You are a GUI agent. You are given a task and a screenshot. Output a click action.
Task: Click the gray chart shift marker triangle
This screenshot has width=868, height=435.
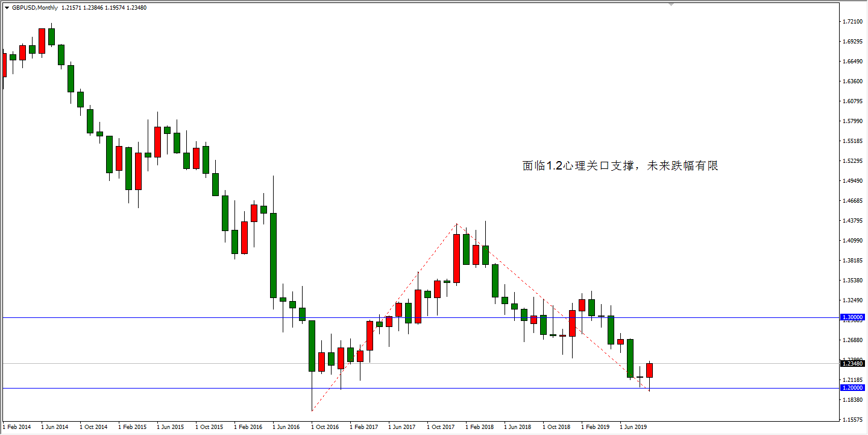[x=671, y=4]
